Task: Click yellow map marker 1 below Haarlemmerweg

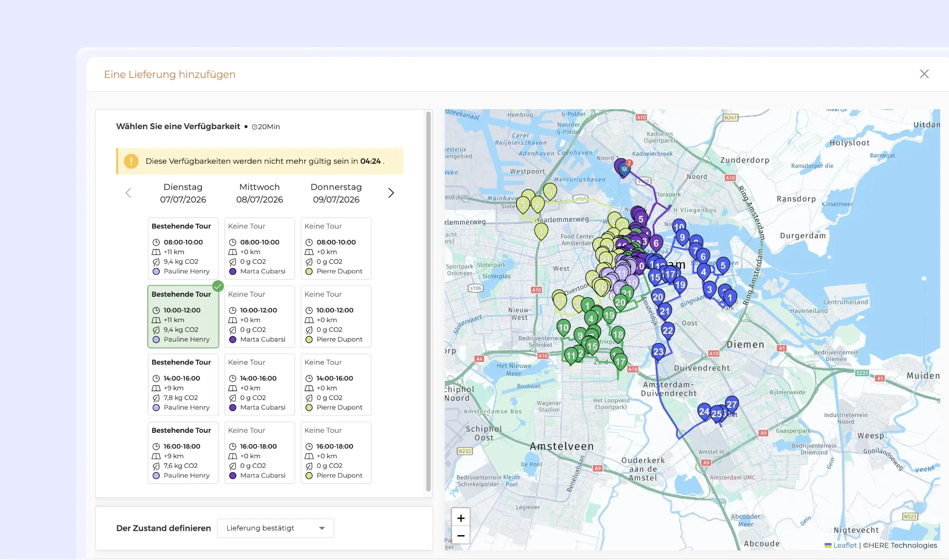Action: [541, 232]
